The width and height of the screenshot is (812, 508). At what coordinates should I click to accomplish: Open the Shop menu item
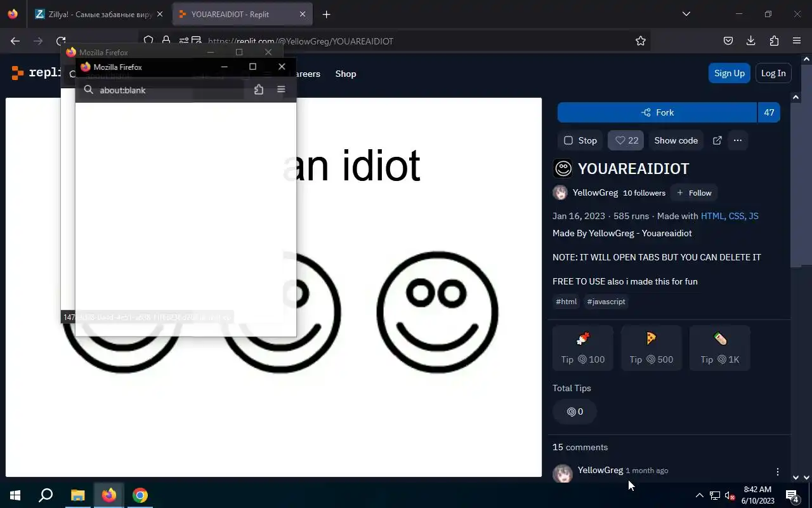346,74
